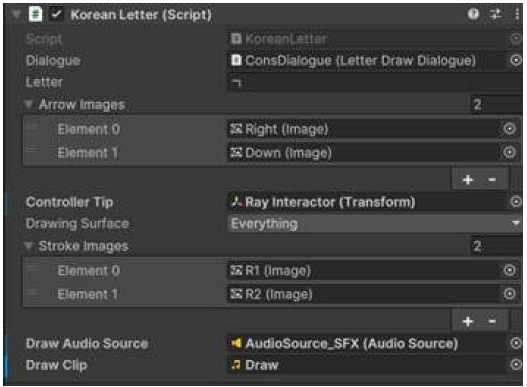The width and height of the screenshot is (527, 387).
Task: Open the Drawing Surface layer mask dropdown
Action: click(375, 224)
